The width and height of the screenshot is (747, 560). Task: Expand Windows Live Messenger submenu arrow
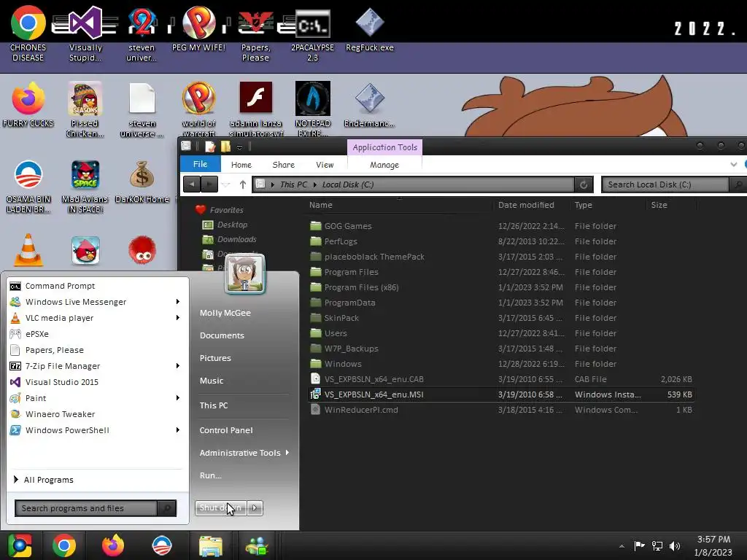tap(178, 301)
